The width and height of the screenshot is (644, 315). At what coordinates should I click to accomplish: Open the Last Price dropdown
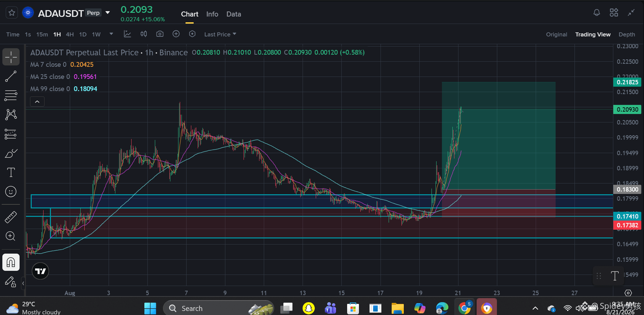pos(220,34)
